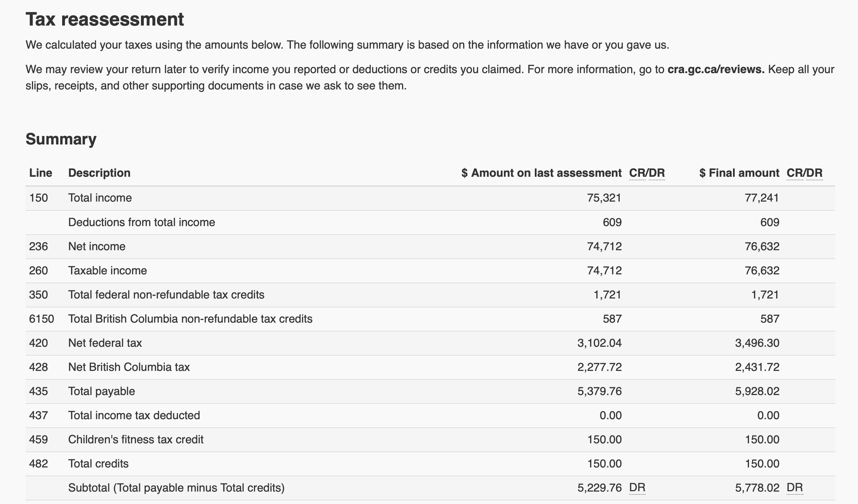Click Net income final amount 76,632
This screenshot has height=504, width=858.
762,247
